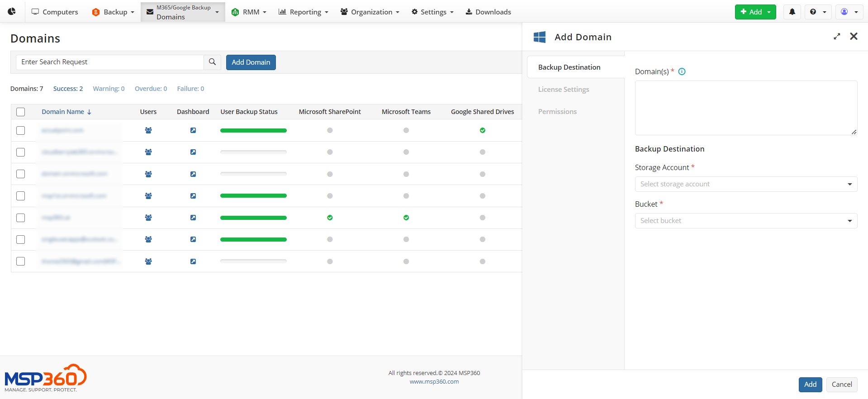Open Users icon in the first domain row
The image size is (868, 399).
(148, 130)
